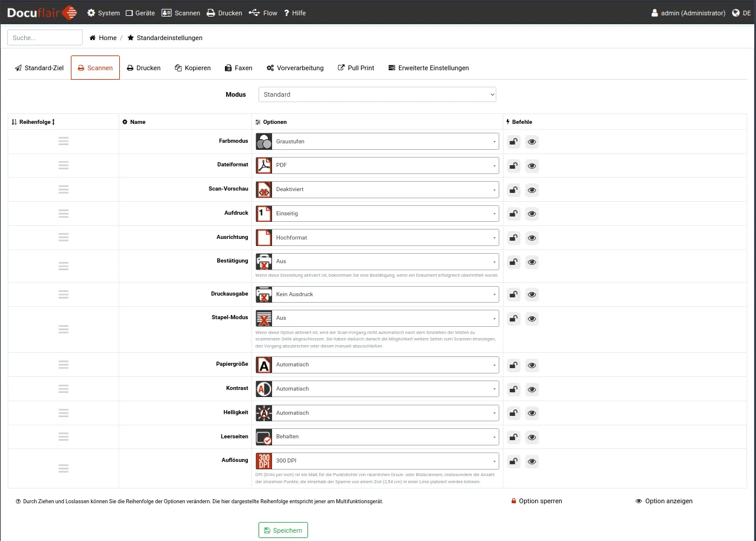The image size is (756, 541).
Task: Click the Docuflair logo
Action: [42, 12]
